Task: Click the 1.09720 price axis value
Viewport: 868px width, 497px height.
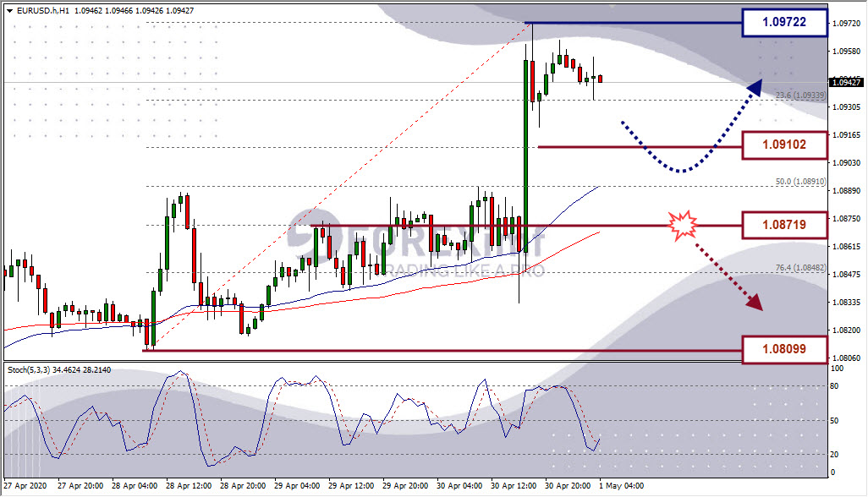Action: point(846,23)
